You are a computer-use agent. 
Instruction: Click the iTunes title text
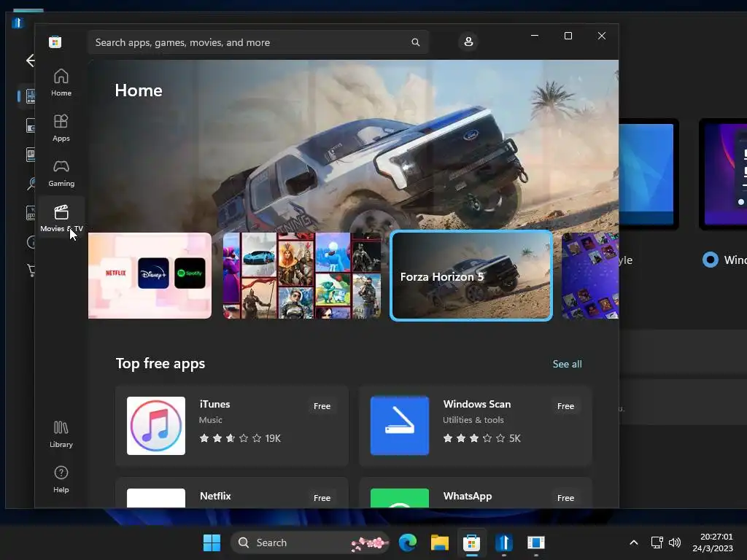point(214,404)
